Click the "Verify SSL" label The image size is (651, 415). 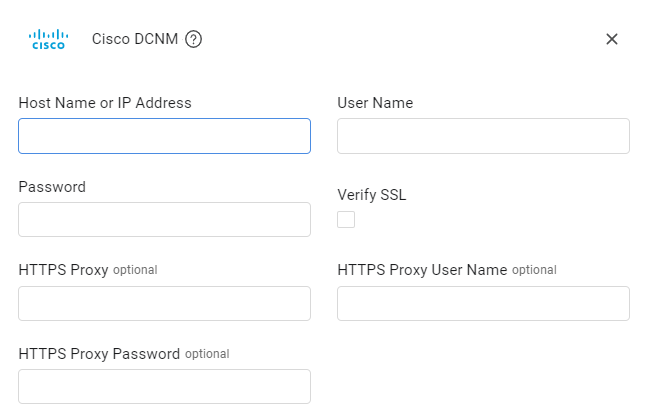pyautogui.click(x=372, y=195)
